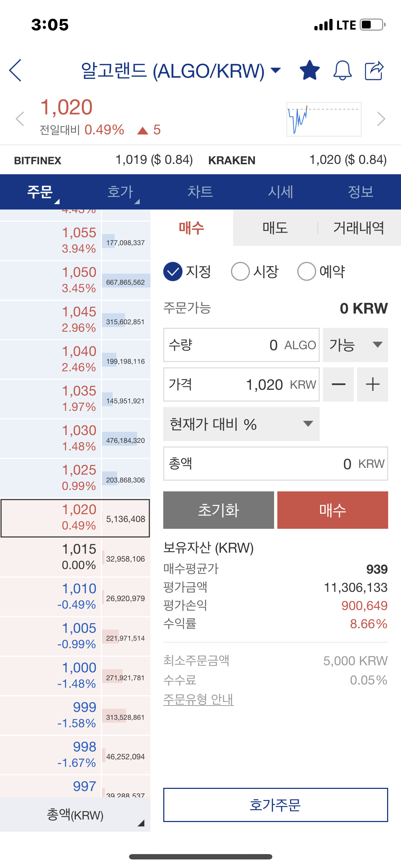Open price alert bell icon
This screenshot has width=401, height=868.
pyautogui.click(x=342, y=70)
